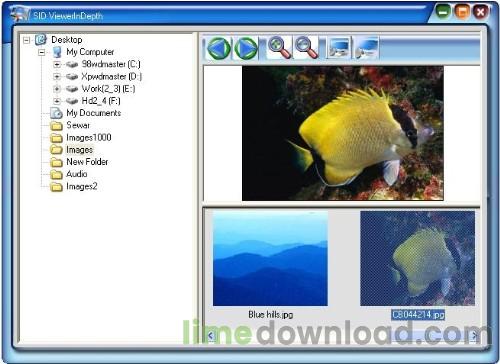The height and width of the screenshot is (364, 500).
Task: Zoom in using the plus magnifier icon
Action: (279, 48)
